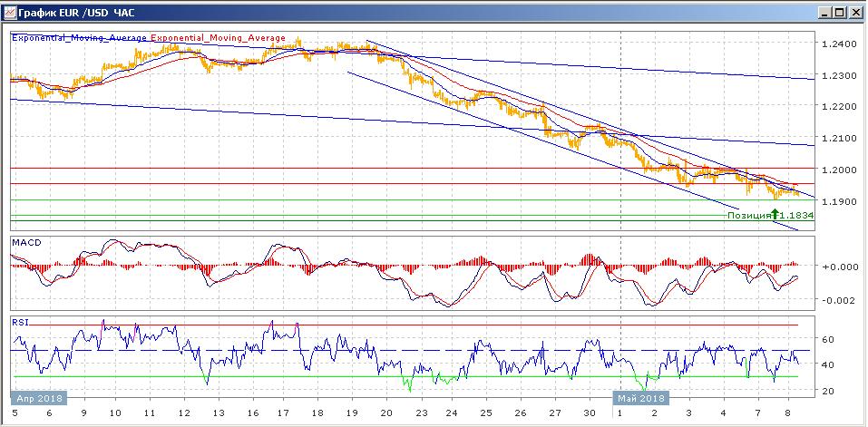This screenshot has width=868, height=427.
Task: Click the blue Exponential_Moving_Average legend label
Action: pyautogui.click(x=80, y=38)
